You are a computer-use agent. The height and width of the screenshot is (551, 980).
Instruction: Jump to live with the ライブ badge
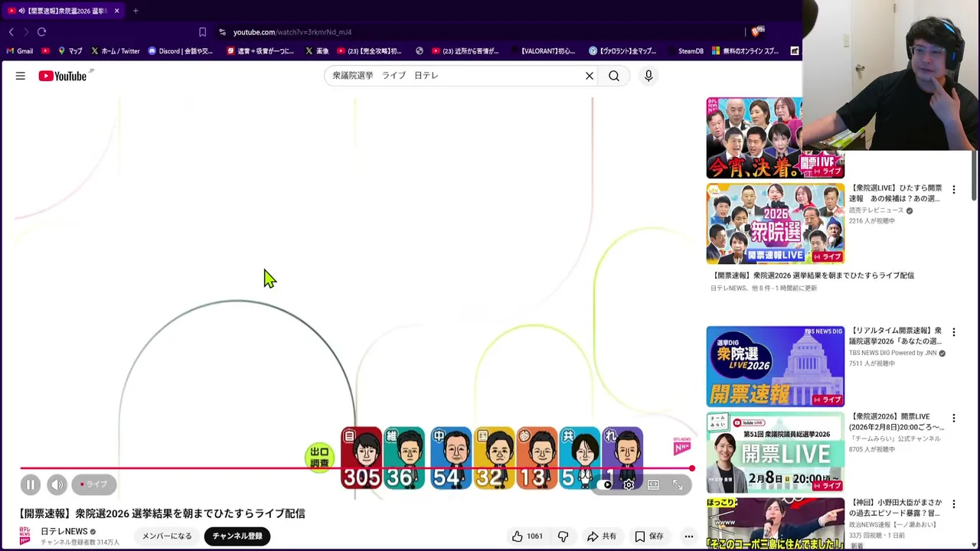pos(94,484)
